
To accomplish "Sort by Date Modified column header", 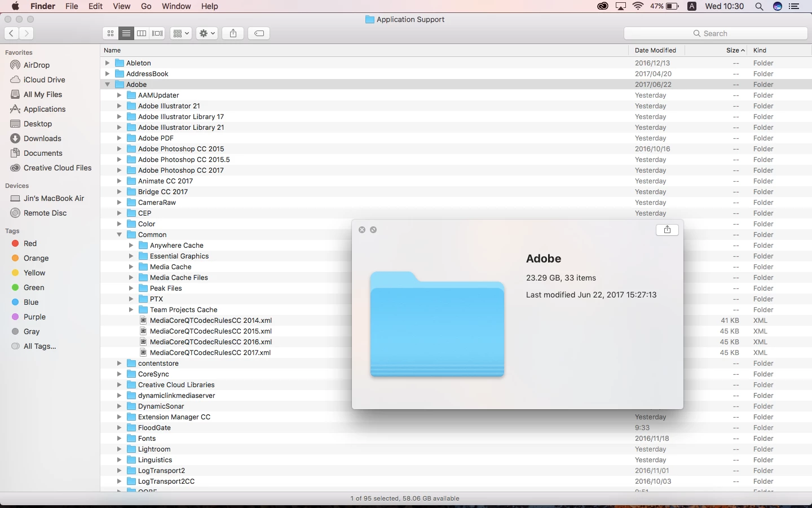I will click(656, 50).
